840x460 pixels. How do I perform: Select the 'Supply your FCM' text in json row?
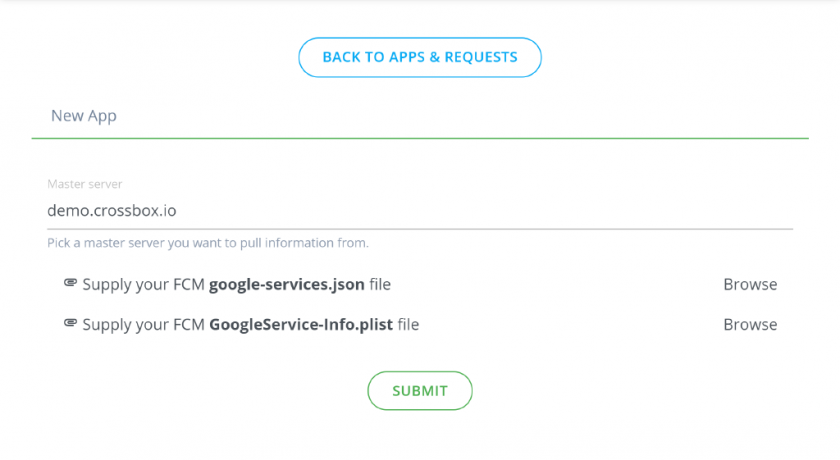tap(144, 284)
